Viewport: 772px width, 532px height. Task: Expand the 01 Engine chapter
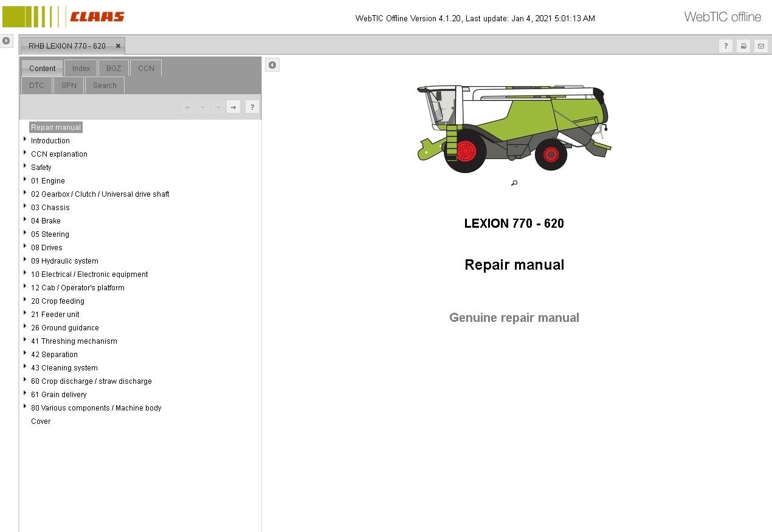pyautogui.click(x=25, y=180)
